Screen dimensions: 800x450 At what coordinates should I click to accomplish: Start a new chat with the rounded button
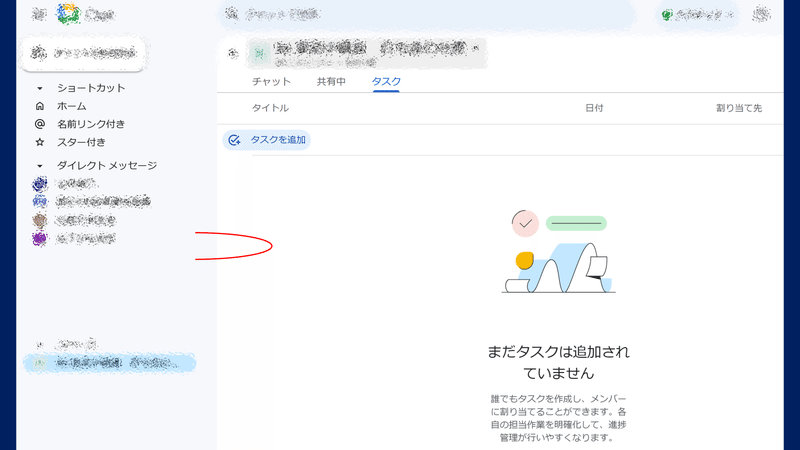coord(84,53)
